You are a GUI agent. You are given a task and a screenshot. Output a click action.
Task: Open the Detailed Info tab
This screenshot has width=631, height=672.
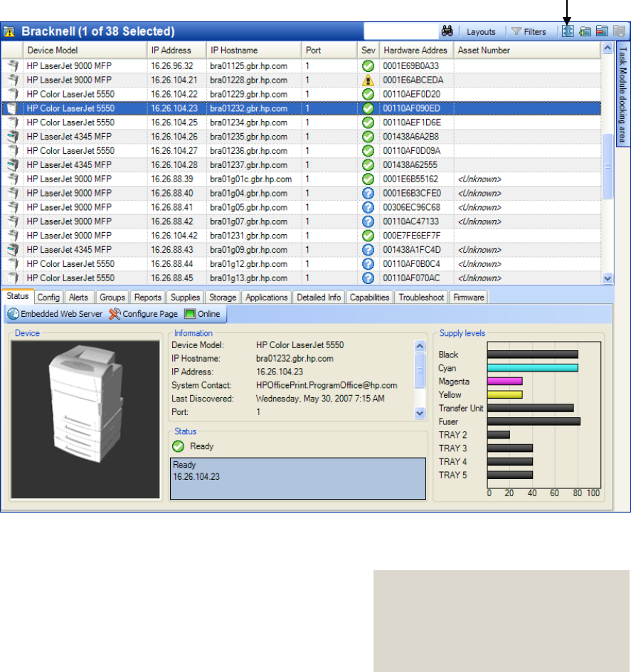tap(319, 298)
